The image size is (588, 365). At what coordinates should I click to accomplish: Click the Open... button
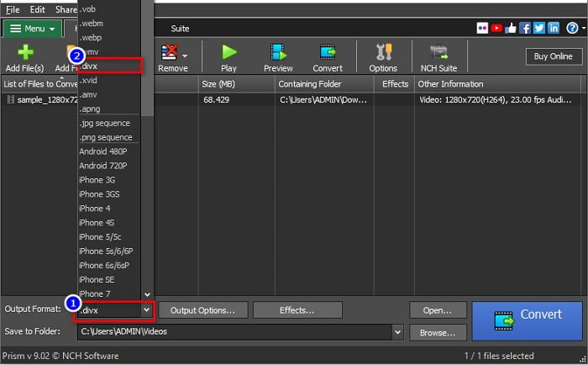438,310
